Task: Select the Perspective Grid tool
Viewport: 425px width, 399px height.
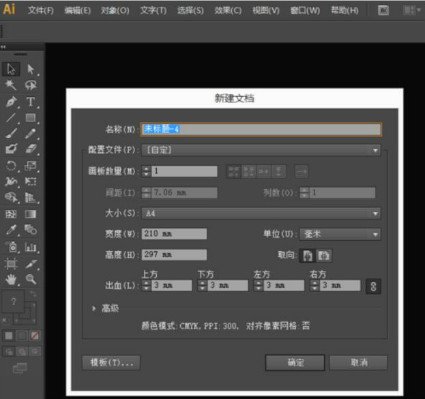Action: pos(30,197)
